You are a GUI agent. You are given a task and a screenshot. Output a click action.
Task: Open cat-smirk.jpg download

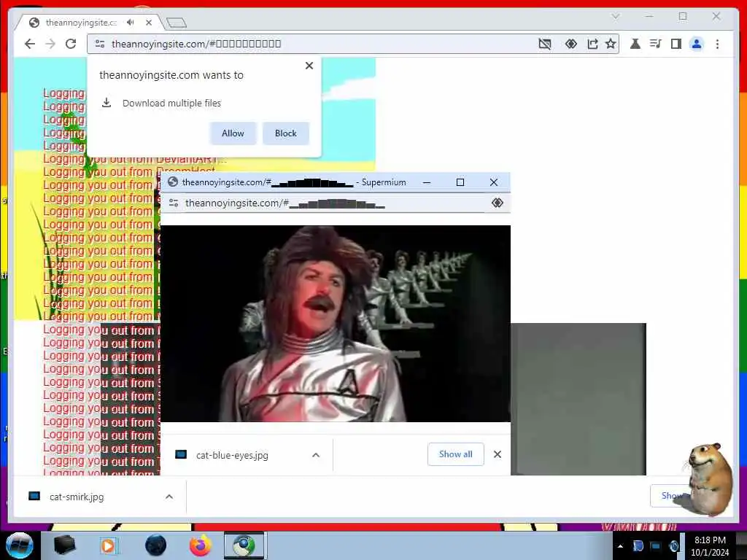tap(77, 497)
